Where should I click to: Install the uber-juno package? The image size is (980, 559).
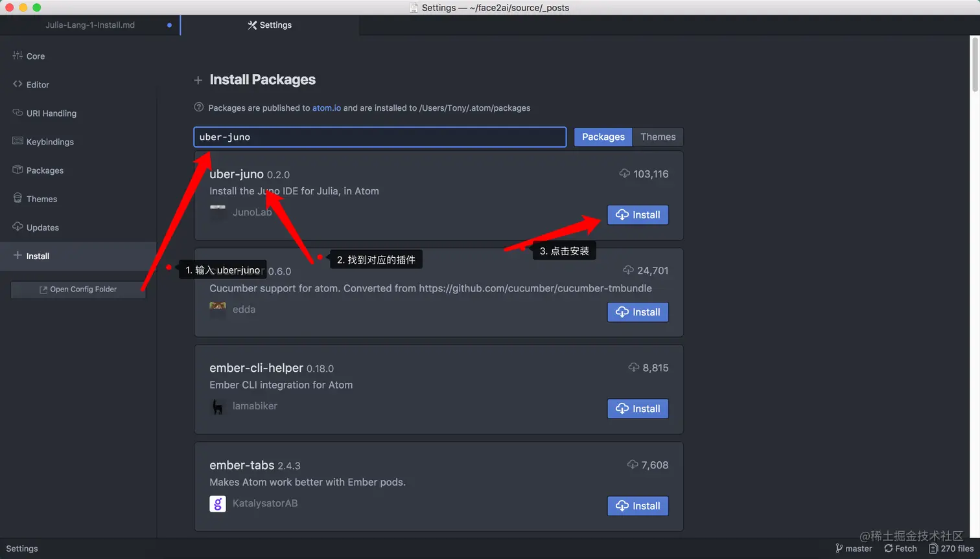coord(638,215)
